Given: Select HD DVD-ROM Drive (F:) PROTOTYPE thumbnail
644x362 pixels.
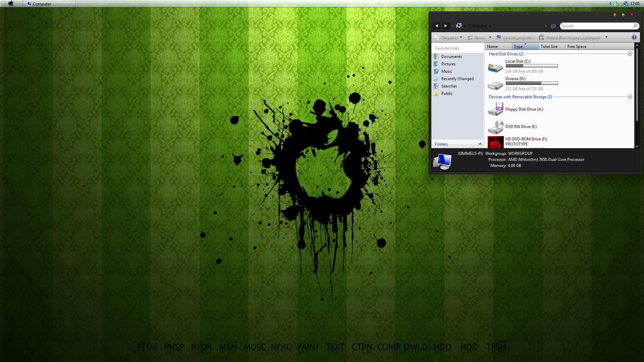Looking at the screenshot, I should coord(495,142).
